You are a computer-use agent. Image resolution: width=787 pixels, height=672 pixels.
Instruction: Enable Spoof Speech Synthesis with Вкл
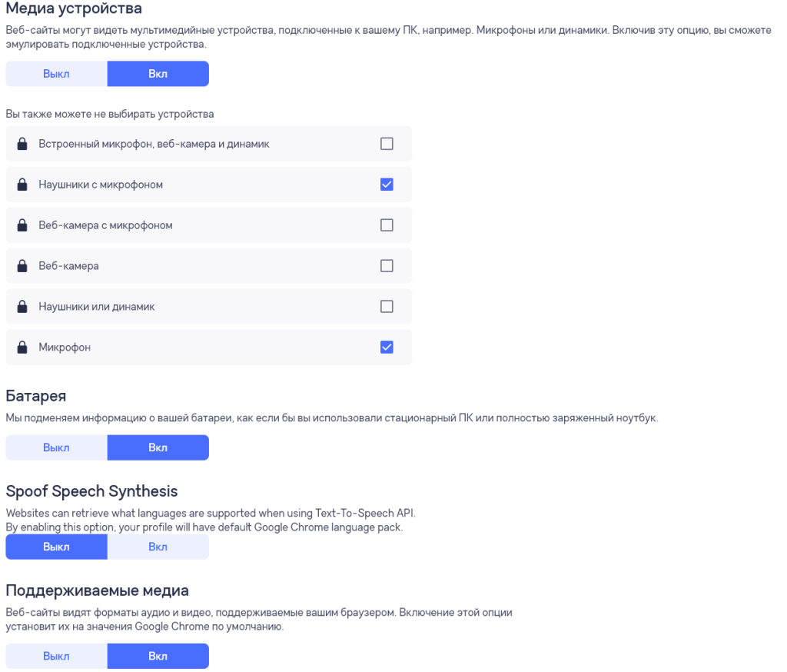(158, 547)
